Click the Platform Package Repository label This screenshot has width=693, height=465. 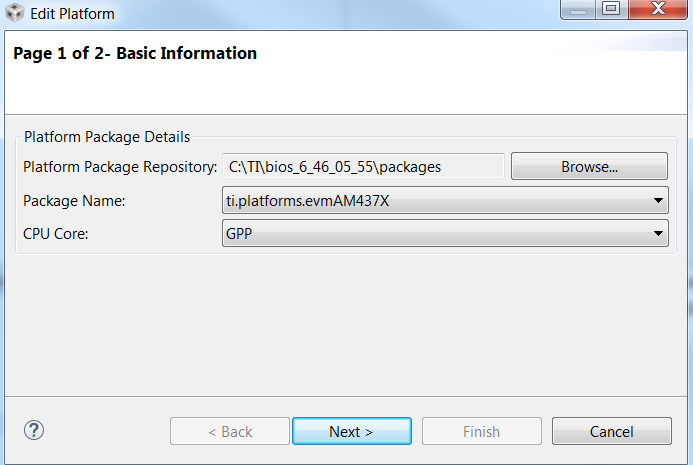click(119, 167)
